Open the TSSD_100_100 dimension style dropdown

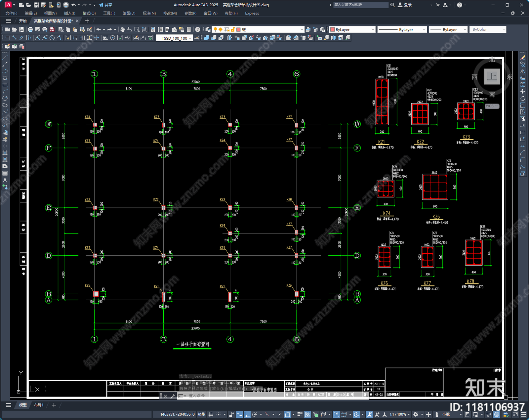click(x=174, y=38)
